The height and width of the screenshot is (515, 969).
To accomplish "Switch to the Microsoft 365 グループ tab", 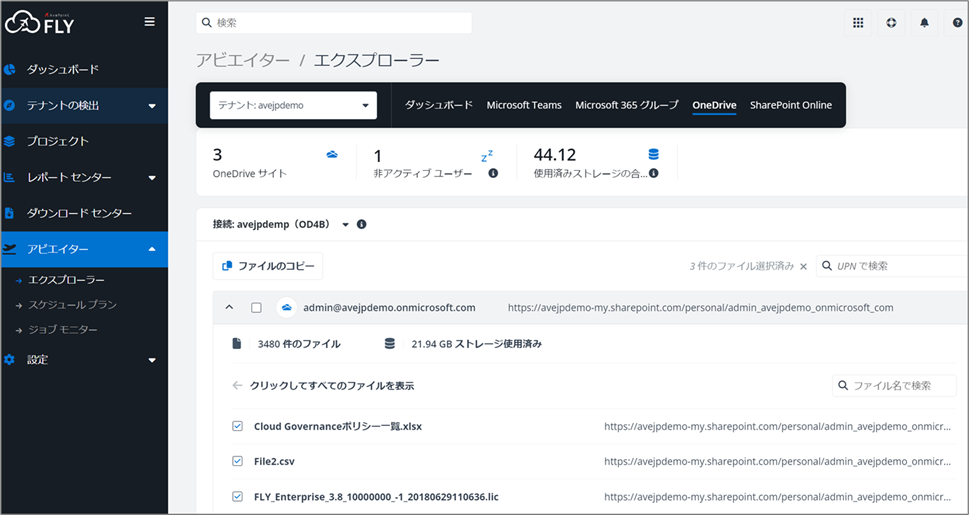I will click(x=627, y=105).
